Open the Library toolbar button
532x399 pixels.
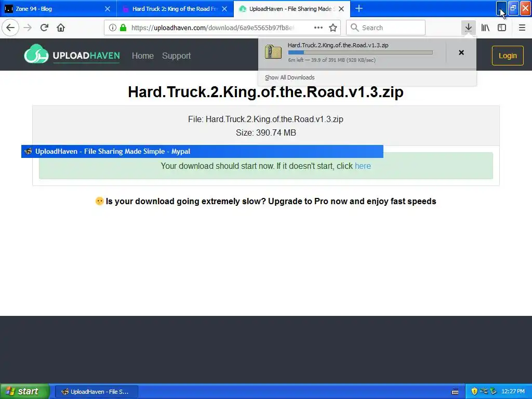(x=485, y=28)
